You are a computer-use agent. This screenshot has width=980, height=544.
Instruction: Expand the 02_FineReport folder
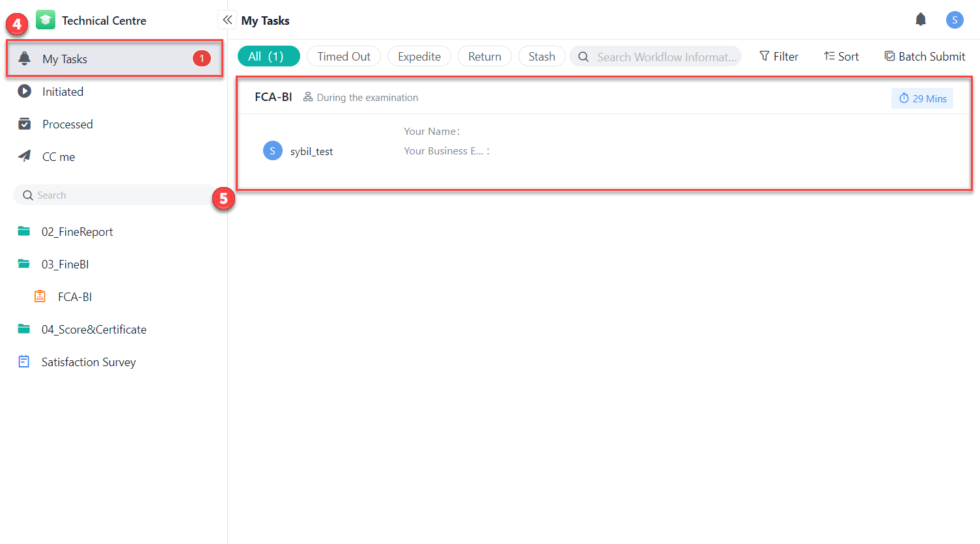coord(23,231)
